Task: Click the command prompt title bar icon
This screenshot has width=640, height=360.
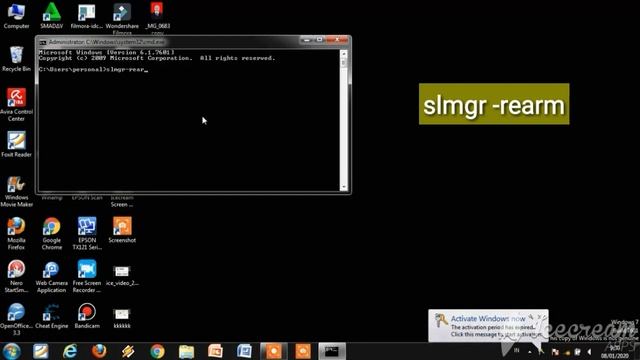Action: pyautogui.click(x=43, y=42)
